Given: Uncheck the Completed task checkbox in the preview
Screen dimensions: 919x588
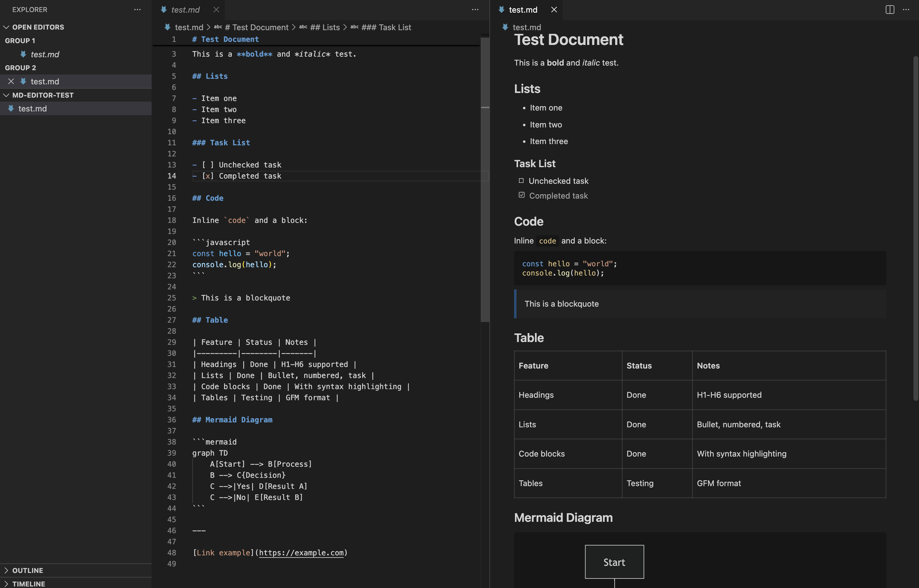Looking at the screenshot, I should (521, 195).
